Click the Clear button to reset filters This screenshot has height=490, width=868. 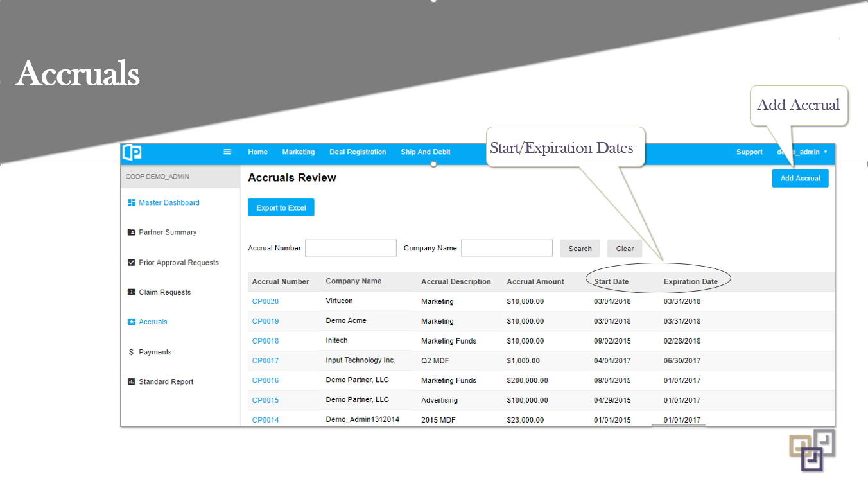[624, 248]
